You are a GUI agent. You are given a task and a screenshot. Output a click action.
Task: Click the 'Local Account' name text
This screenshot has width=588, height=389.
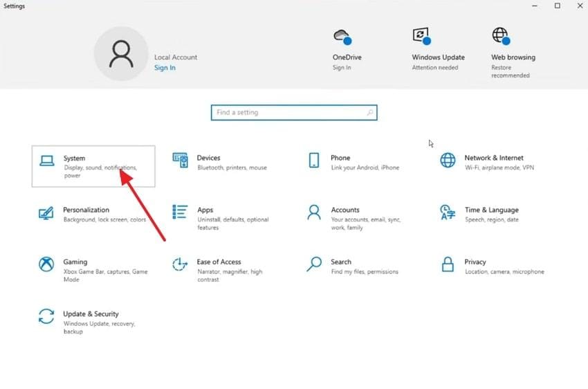coord(176,57)
